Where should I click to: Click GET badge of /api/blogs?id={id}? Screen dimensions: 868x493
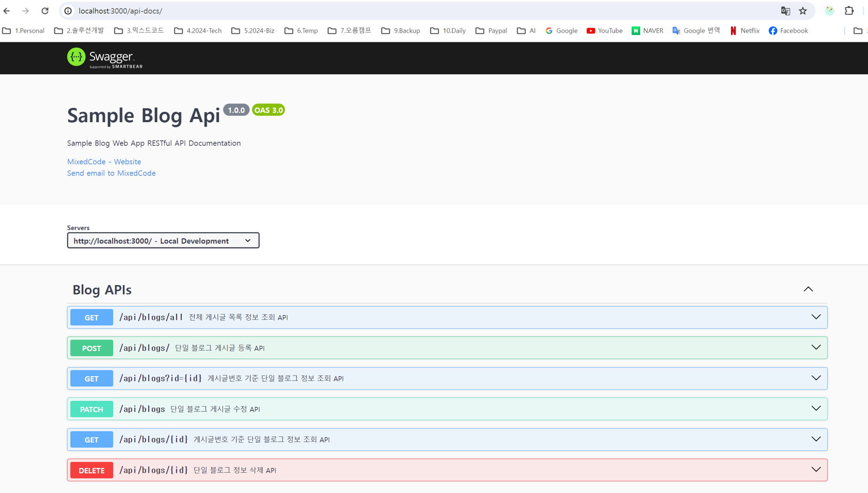coord(92,378)
